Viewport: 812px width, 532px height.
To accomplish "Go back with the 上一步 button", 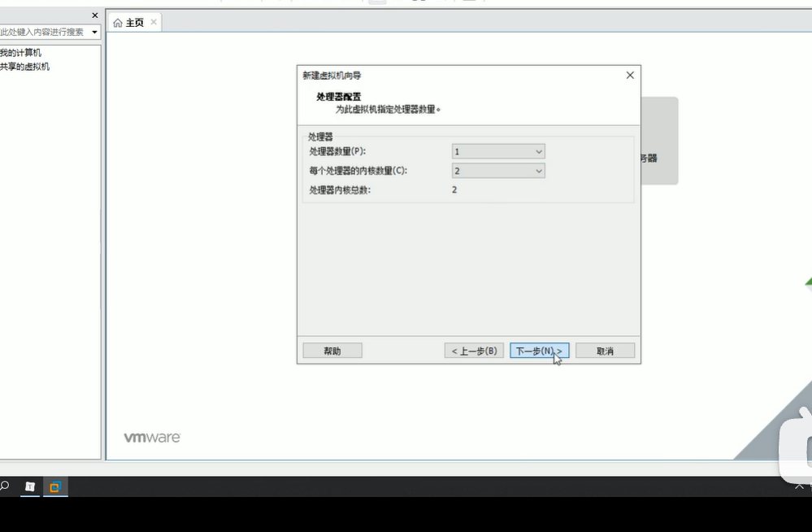I will tap(474, 351).
